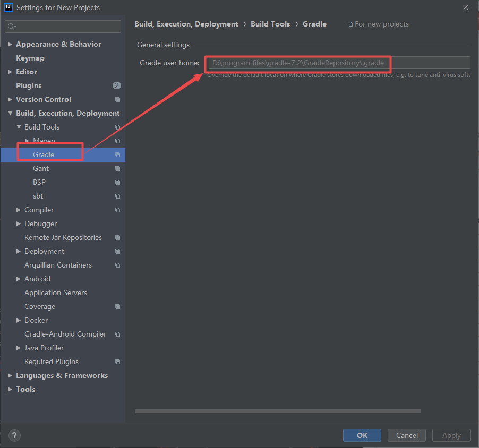Expand the Android node

[19, 279]
